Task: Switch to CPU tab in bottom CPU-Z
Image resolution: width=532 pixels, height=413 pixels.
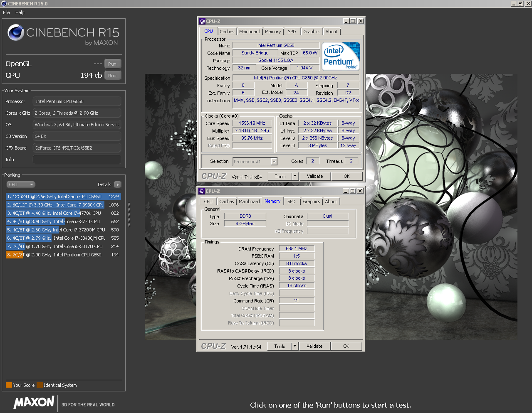Action: coord(208,202)
